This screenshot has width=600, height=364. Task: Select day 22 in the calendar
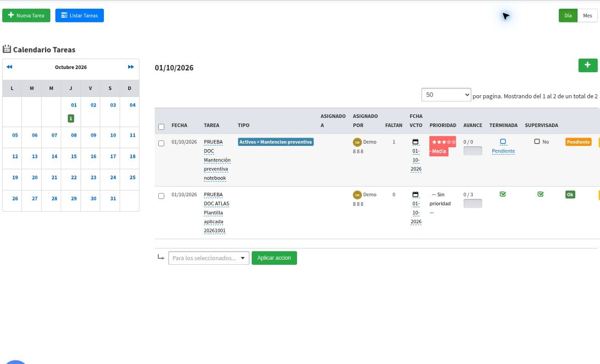click(x=74, y=177)
